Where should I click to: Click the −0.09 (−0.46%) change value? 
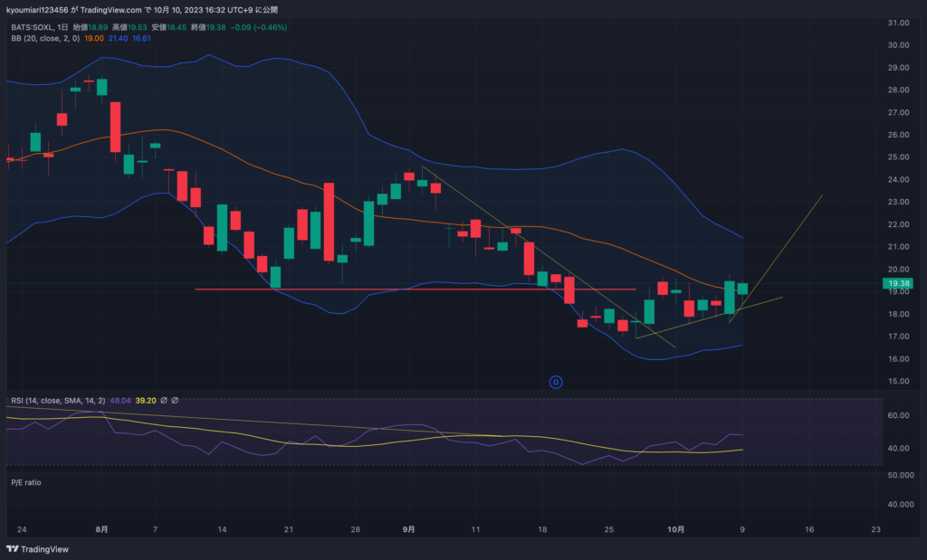tap(259, 27)
